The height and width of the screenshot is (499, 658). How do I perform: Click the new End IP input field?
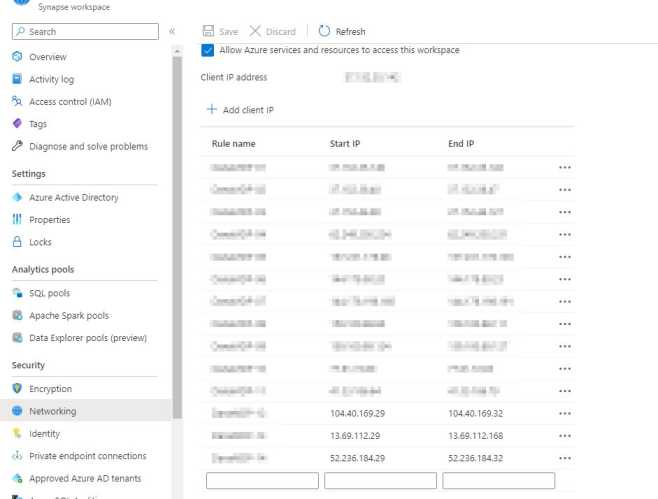click(499, 481)
